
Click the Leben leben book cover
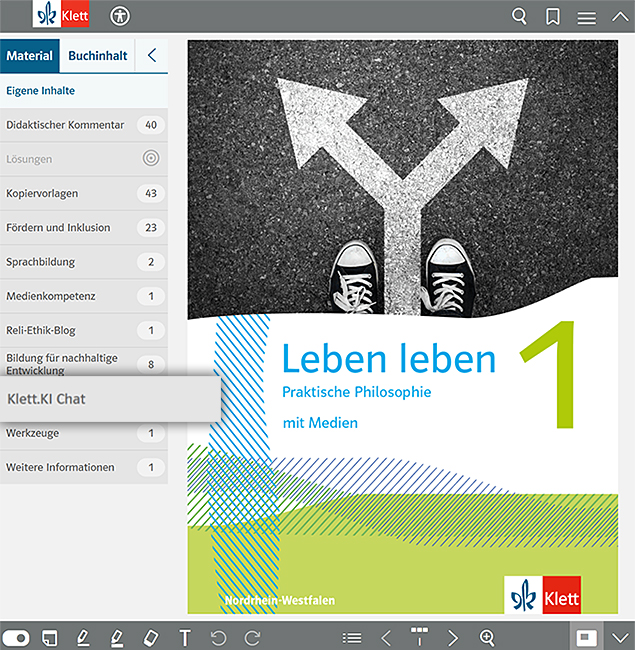pos(402,327)
